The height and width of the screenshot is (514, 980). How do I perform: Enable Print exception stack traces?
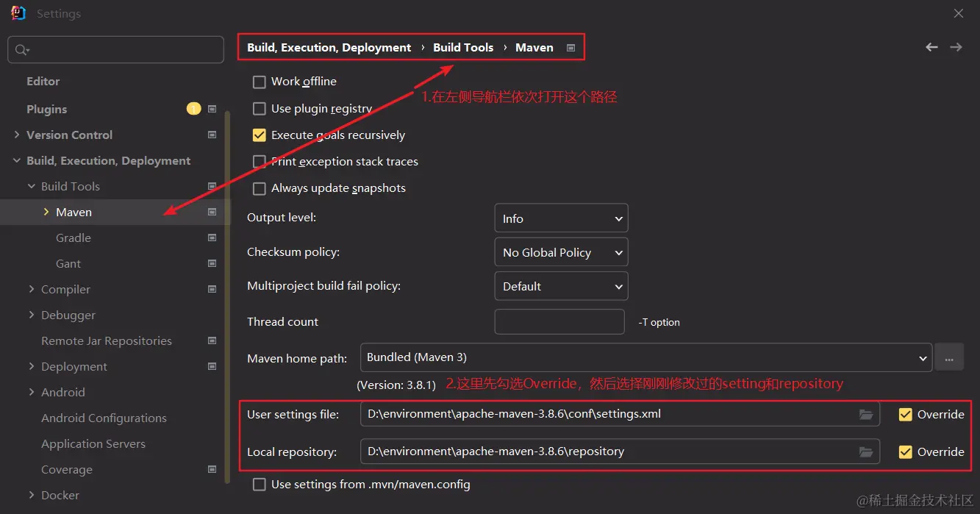pyautogui.click(x=259, y=162)
